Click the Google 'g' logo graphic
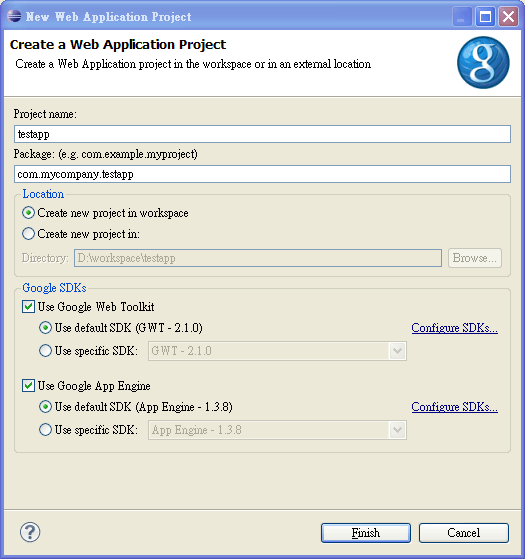Screen dimensions: 525x559 [483, 62]
